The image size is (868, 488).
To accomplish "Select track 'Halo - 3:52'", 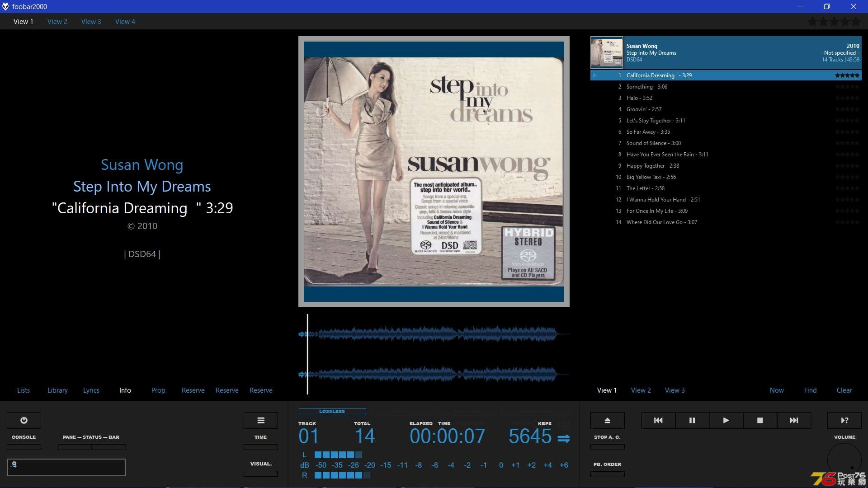I will click(726, 98).
